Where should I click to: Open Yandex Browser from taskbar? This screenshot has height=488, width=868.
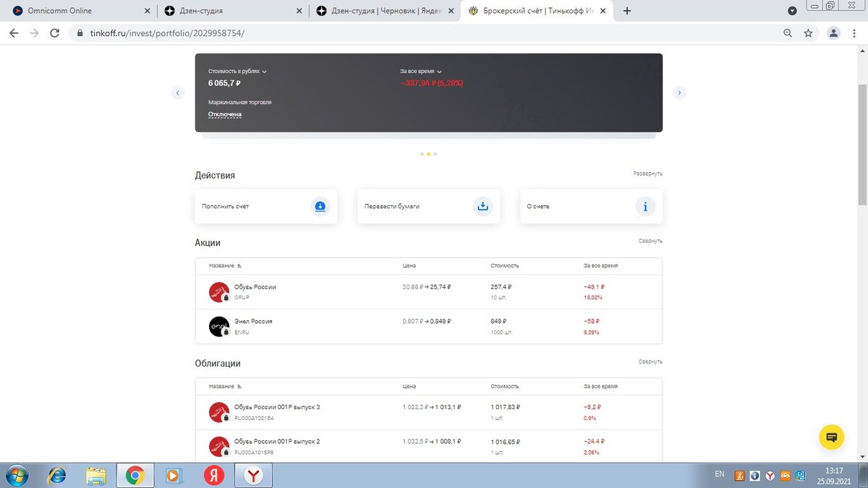point(253,476)
